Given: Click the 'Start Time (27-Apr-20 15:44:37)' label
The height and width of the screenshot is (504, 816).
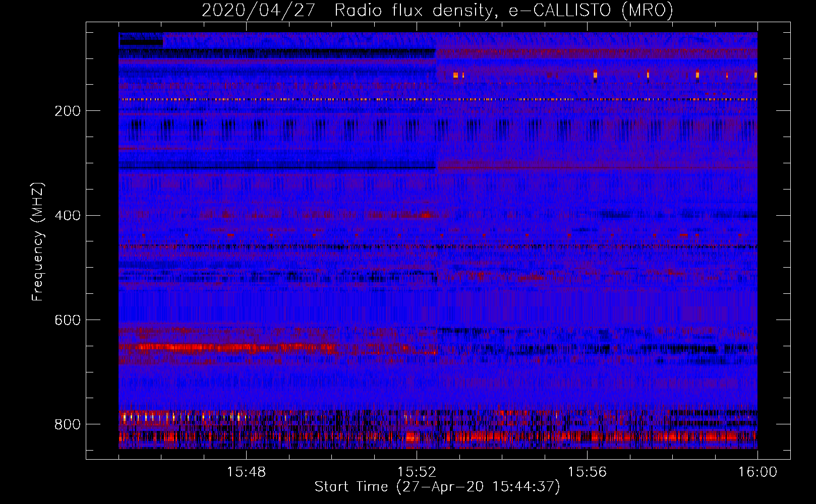Looking at the screenshot, I should point(437,487).
